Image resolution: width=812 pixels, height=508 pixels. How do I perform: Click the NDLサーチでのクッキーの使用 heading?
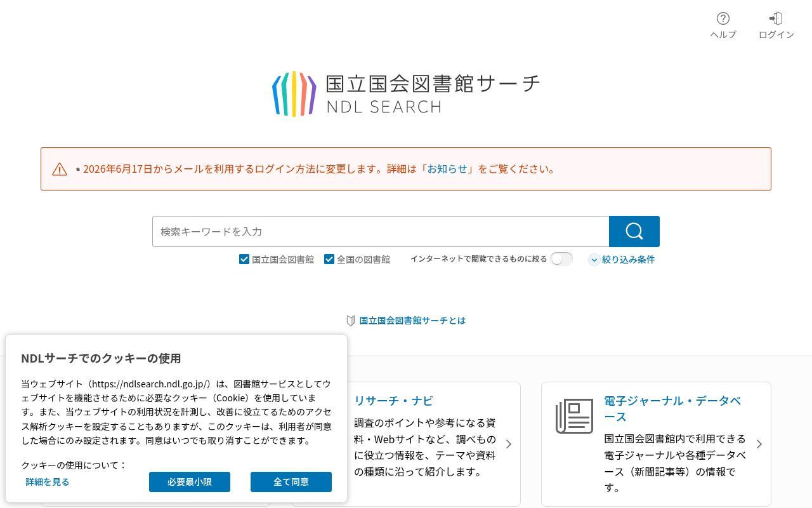101,358
